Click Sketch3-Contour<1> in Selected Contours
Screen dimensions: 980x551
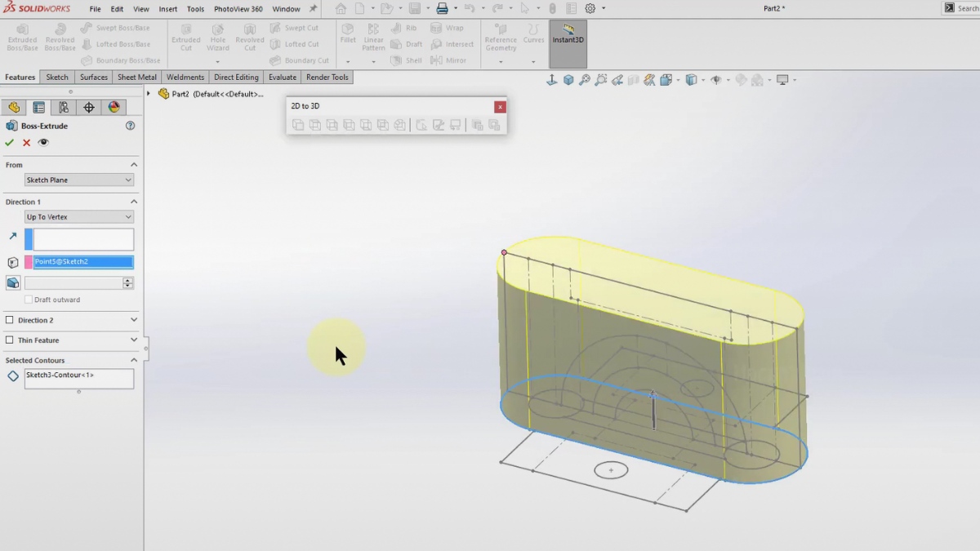point(60,375)
